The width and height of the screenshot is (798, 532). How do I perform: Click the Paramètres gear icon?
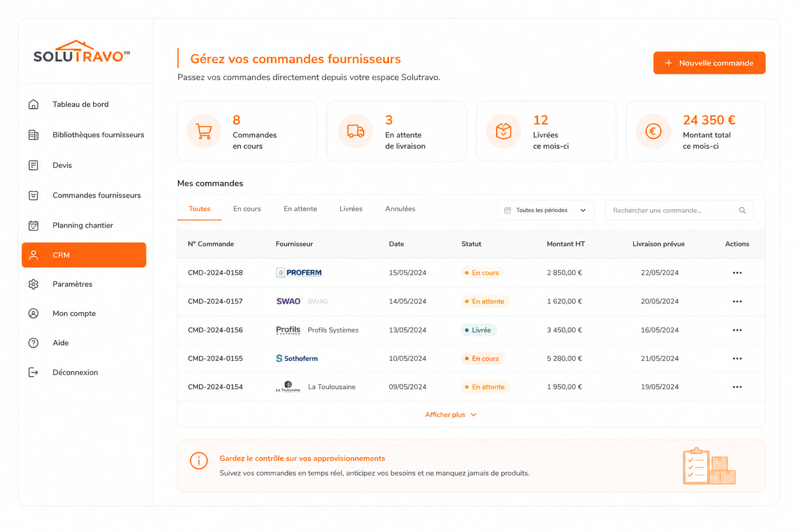point(33,284)
